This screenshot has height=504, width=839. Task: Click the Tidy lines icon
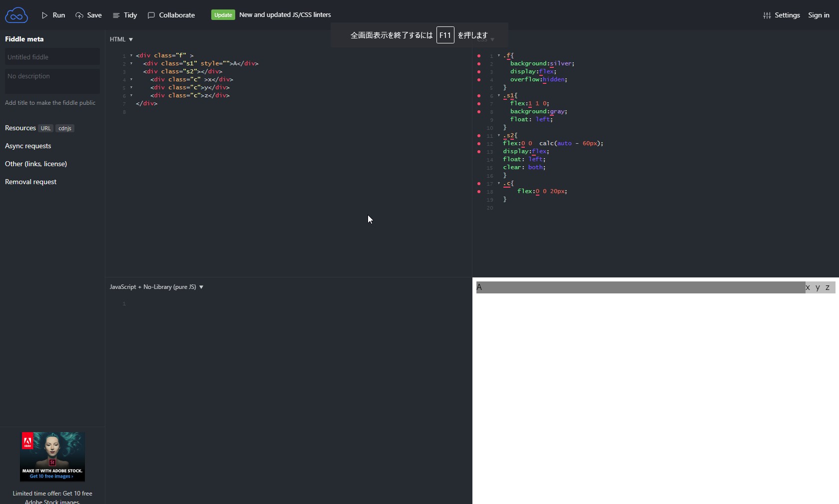(116, 15)
